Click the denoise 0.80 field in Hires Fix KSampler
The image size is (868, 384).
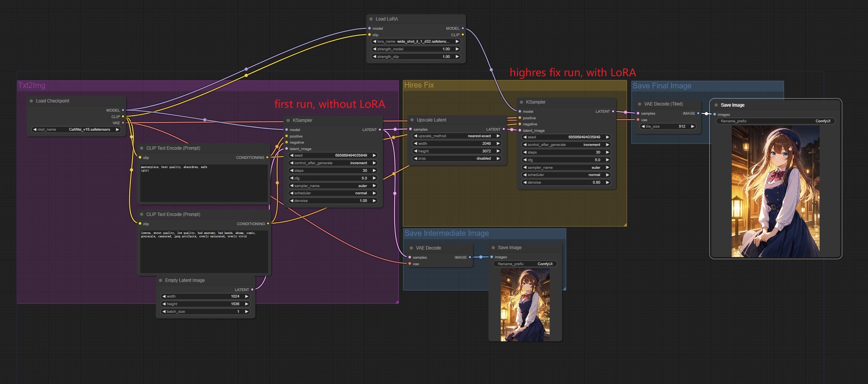[566, 182]
